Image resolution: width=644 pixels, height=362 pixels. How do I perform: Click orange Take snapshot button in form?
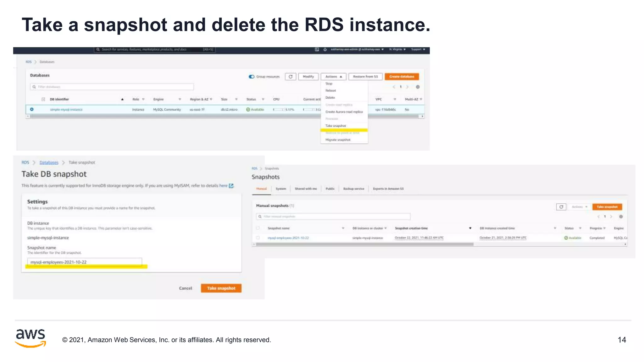(221, 288)
